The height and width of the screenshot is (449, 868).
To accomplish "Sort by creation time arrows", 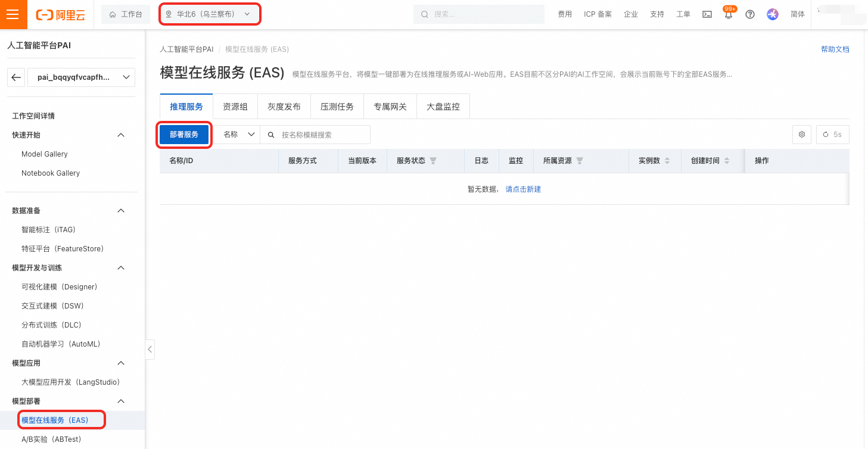I will [727, 161].
